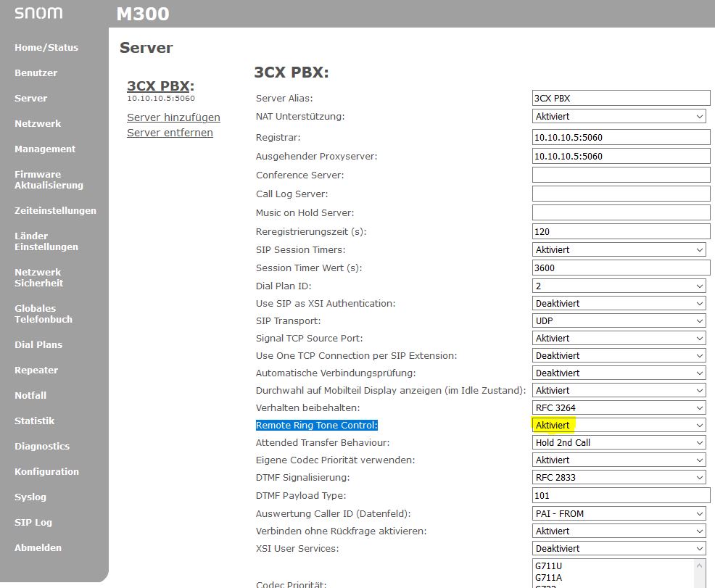Select the 3CX PBX server link
Viewport: 715px width, 588px height.
160,86
